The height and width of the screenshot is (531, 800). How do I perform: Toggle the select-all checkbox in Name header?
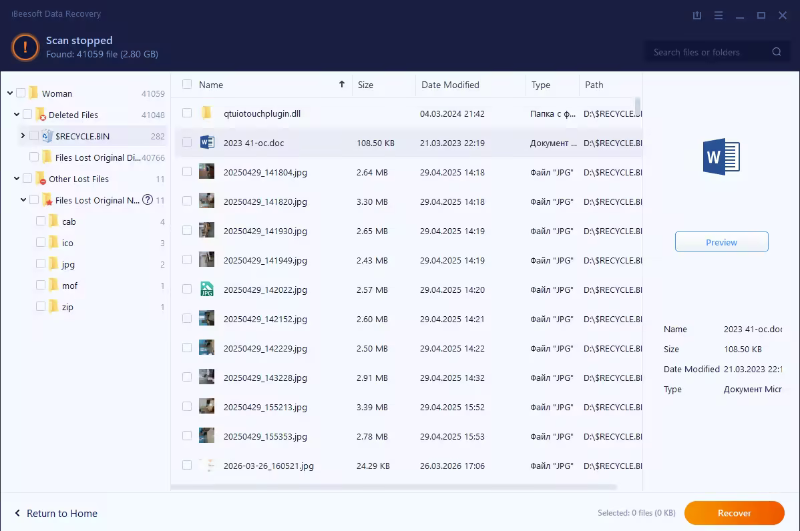point(187,85)
